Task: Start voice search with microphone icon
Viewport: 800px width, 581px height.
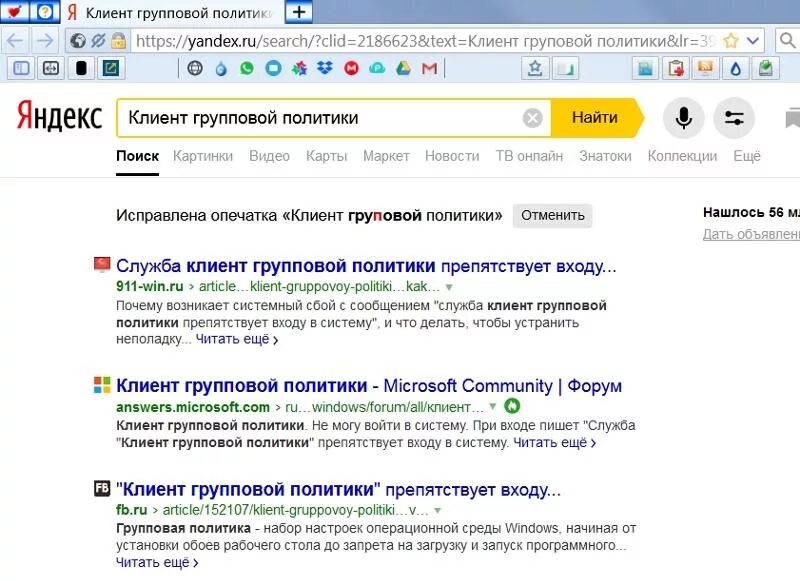Action: 683,118
